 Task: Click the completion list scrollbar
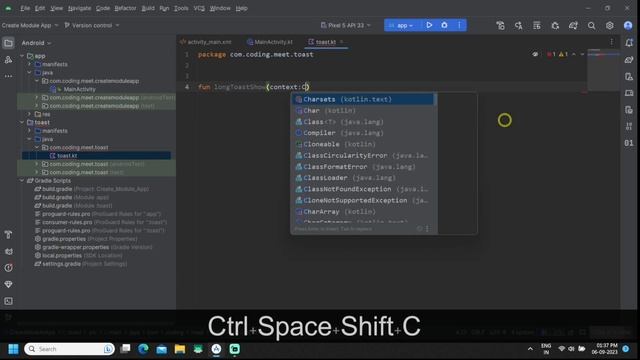[435, 99]
